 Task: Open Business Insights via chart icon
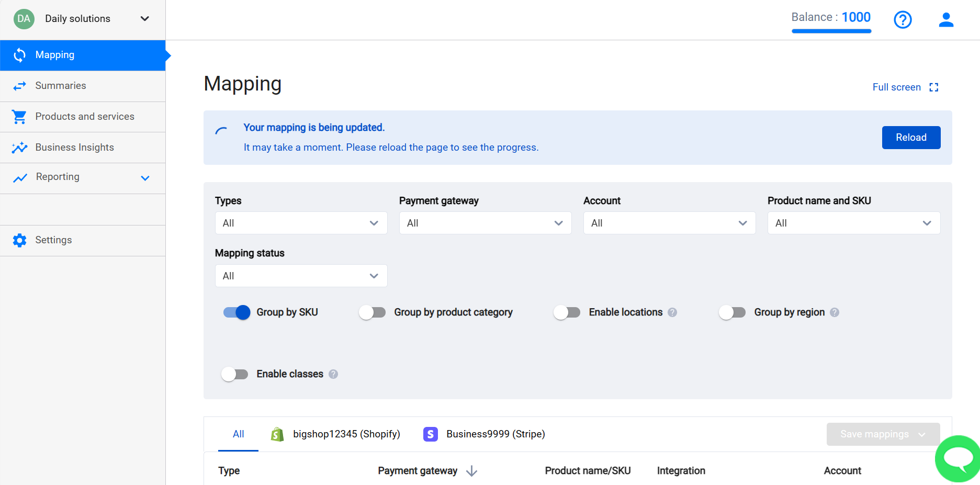[x=19, y=147]
